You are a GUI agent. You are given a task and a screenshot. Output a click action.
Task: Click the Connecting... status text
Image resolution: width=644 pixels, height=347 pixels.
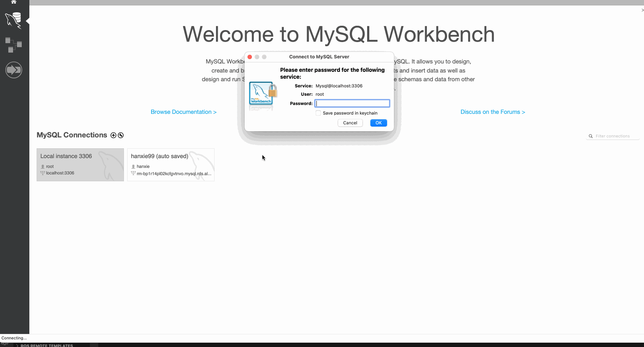point(14,338)
